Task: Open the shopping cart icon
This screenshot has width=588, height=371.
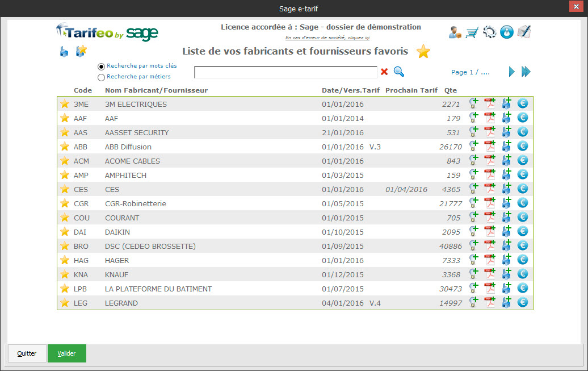Action: pyautogui.click(x=472, y=32)
